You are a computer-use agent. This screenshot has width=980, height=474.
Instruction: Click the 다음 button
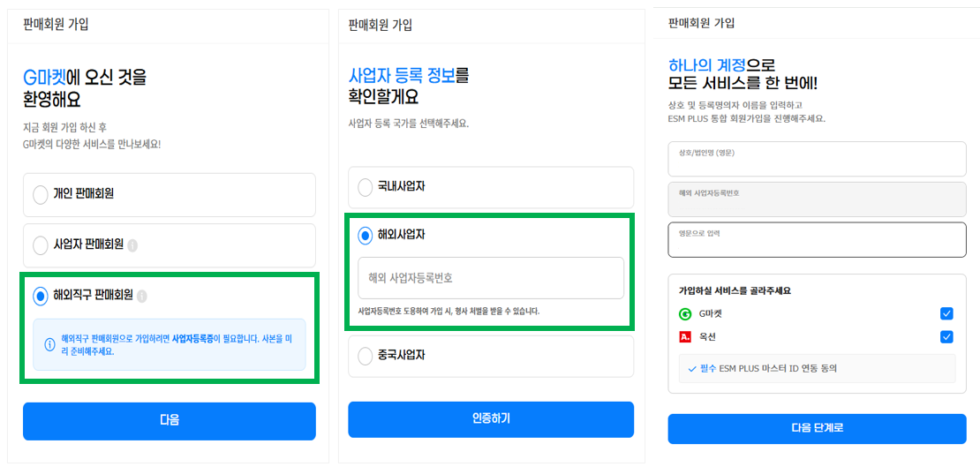170,421
